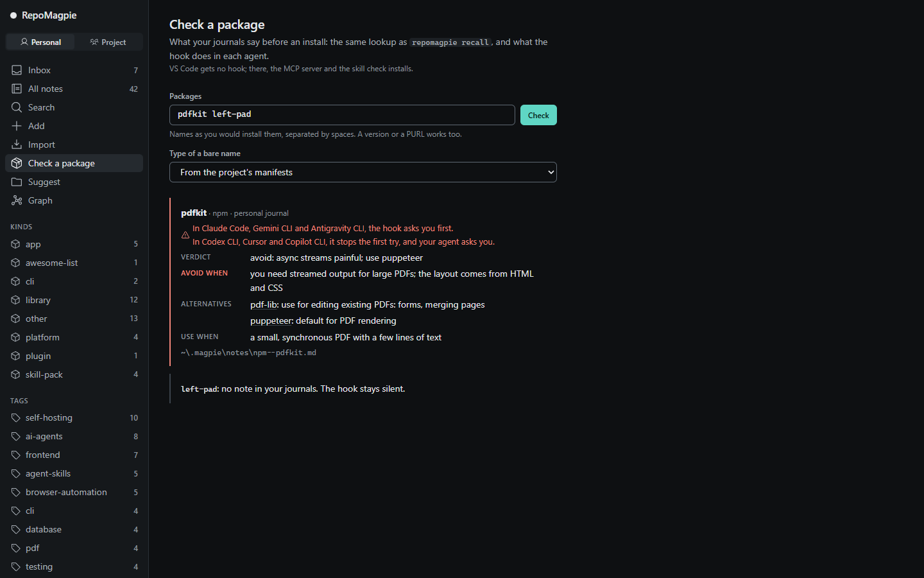Open the 'Type of a bare name' dropdown
Image resolution: width=924 pixels, height=578 pixels.
point(363,172)
